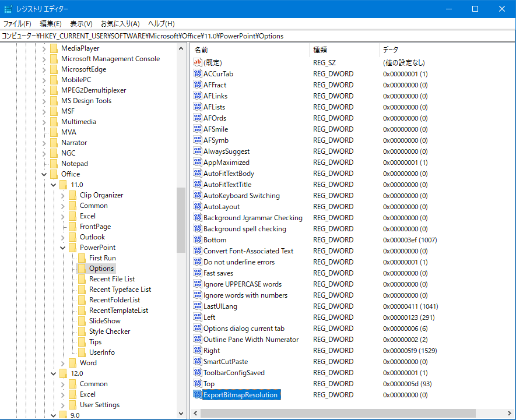The height and width of the screenshot is (420, 516).
Task: Click the tree pane scroll-up arrow
Action: [181, 48]
